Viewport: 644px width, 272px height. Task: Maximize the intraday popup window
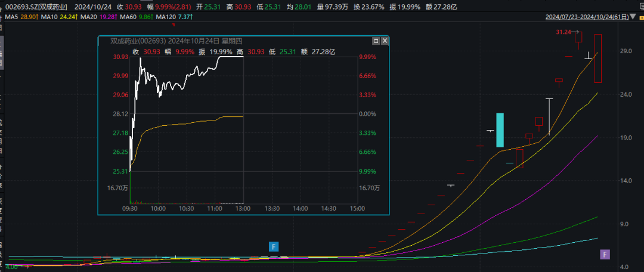376,41
